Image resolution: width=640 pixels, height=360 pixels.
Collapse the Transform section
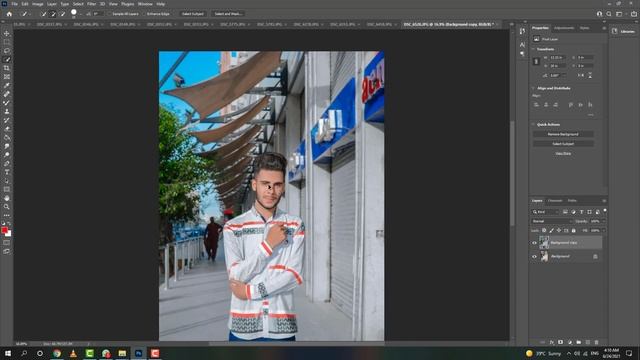(x=533, y=49)
